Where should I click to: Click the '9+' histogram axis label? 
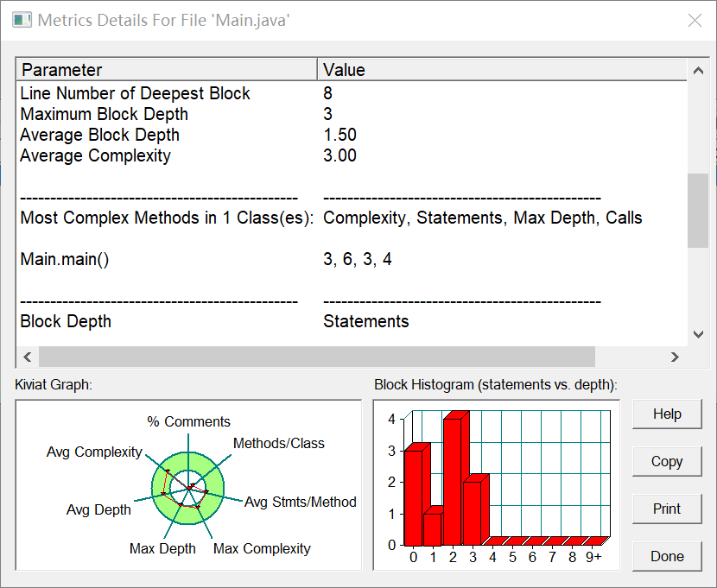[x=593, y=557]
